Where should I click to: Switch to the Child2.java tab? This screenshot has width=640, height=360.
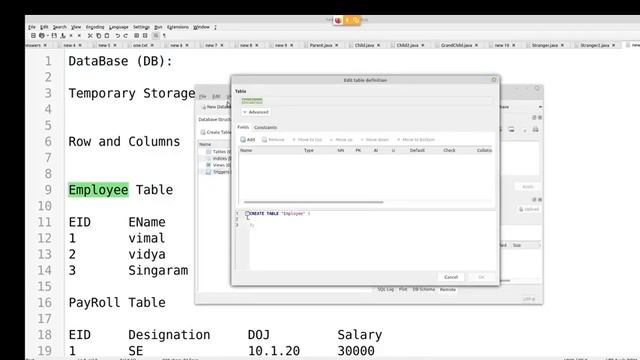(407, 45)
